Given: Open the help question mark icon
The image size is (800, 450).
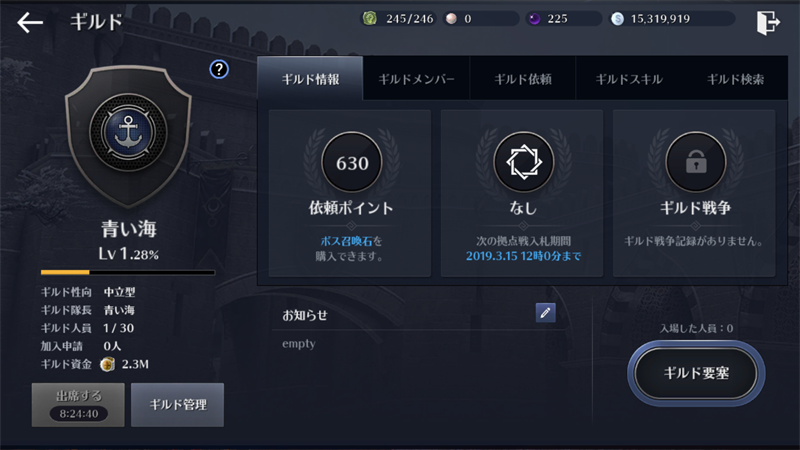Looking at the screenshot, I should point(219,69).
